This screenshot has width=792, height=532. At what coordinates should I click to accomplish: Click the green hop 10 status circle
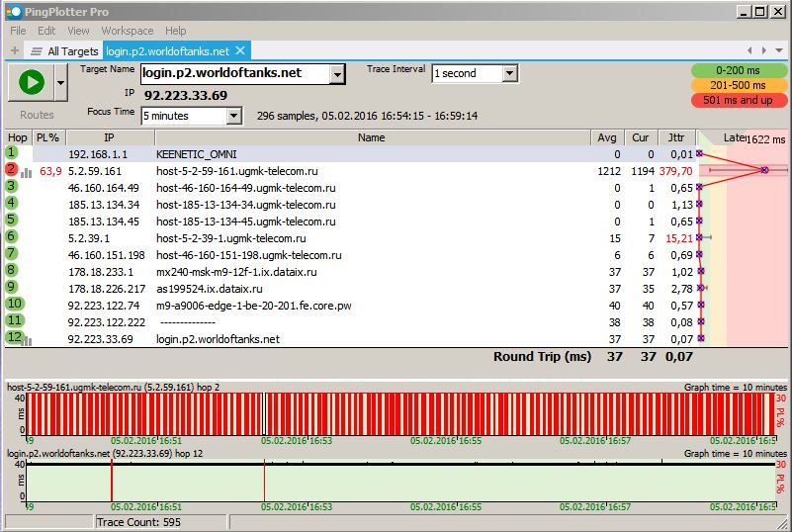tap(14, 305)
